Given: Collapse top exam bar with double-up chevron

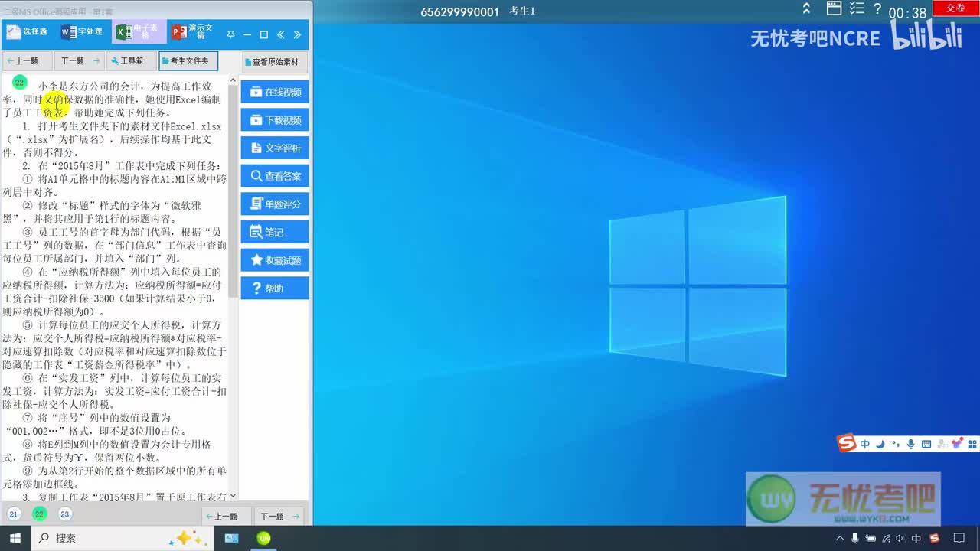Looking at the screenshot, I should coord(806,9).
